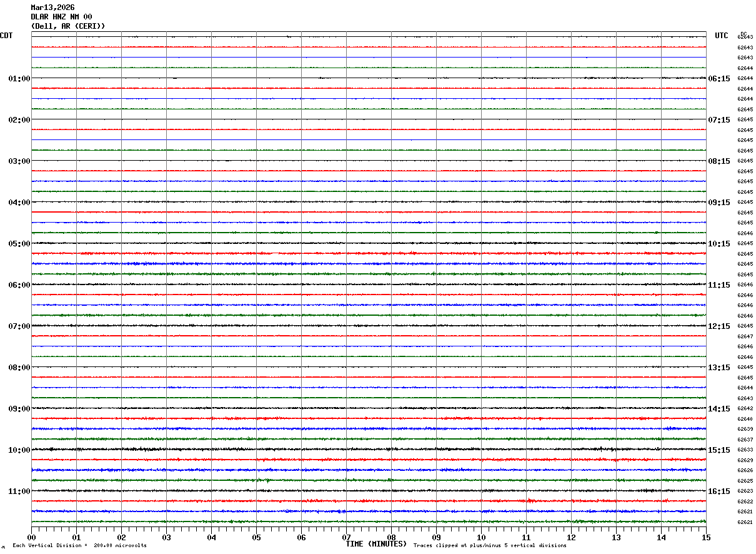Click the black seismic trace at 07:00 CDT
The height and width of the screenshot is (554, 756).
pyautogui.click(x=369, y=326)
